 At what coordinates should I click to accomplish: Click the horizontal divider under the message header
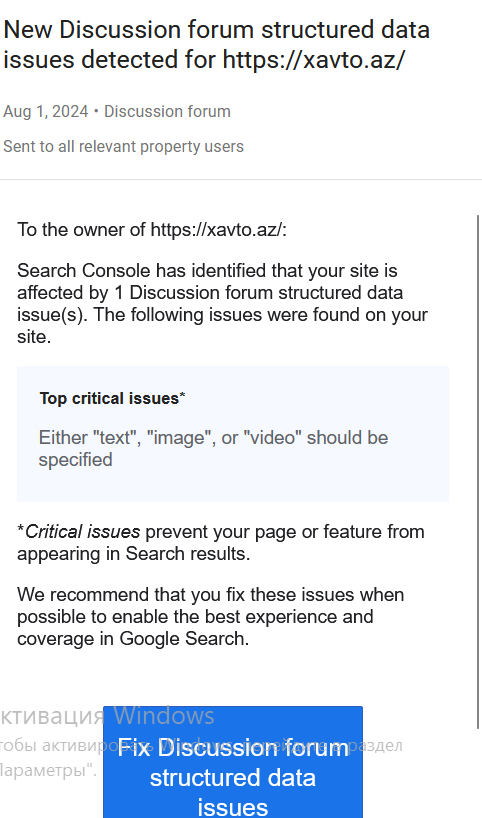(241, 180)
